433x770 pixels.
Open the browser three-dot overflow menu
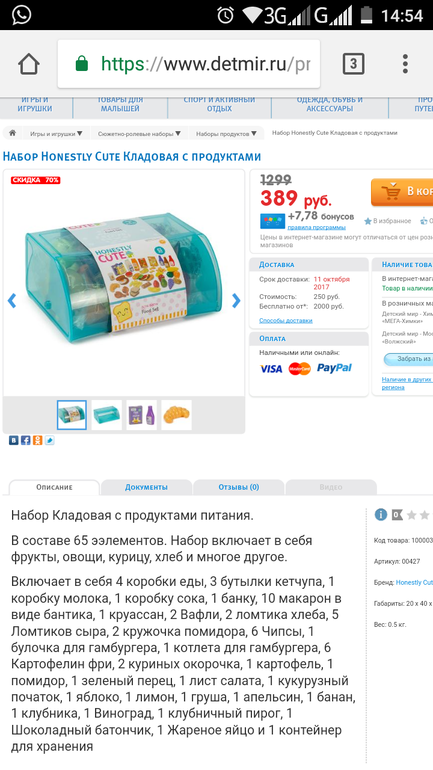point(405,64)
